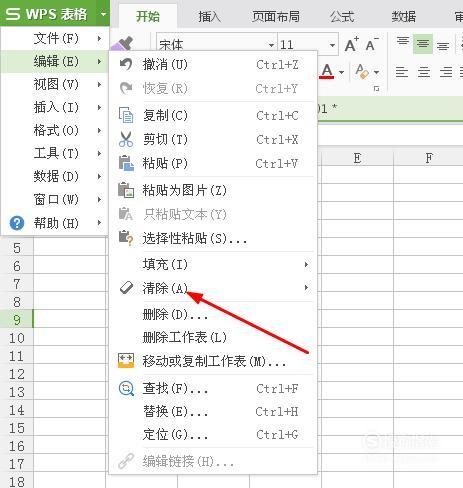Align text right horizontally
Viewport: 463px width, 488px height.
coord(446,72)
